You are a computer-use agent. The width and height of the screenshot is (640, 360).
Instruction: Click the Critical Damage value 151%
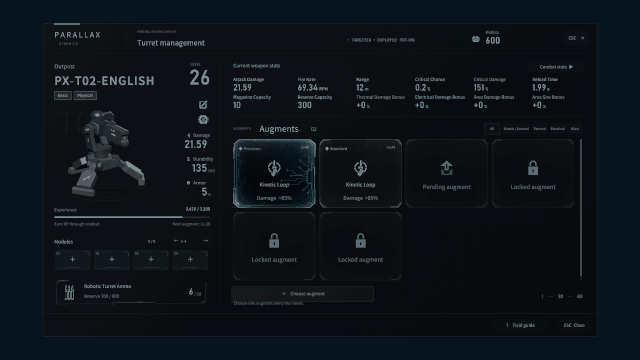pyautogui.click(x=481, y=88)
